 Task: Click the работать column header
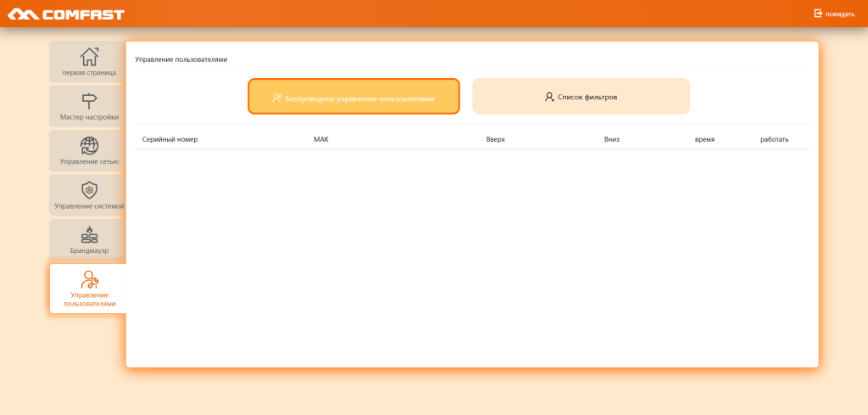tap(774, 139)
